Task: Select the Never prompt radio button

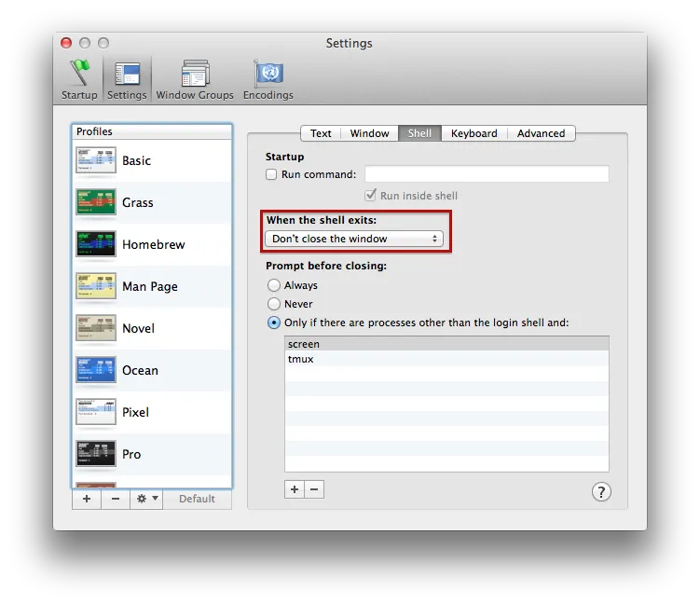Action: coord(274,304)
